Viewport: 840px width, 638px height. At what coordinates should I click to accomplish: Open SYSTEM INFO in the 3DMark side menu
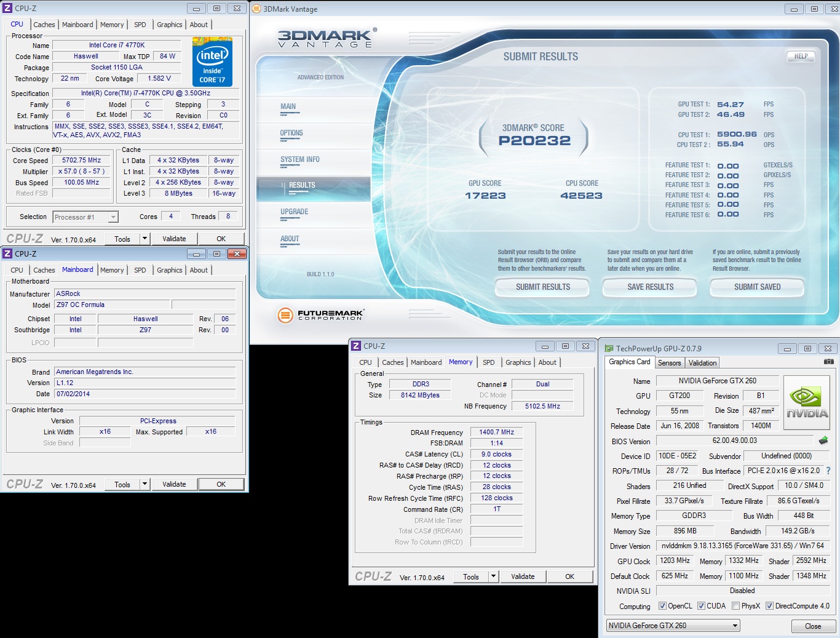[300, 159]
